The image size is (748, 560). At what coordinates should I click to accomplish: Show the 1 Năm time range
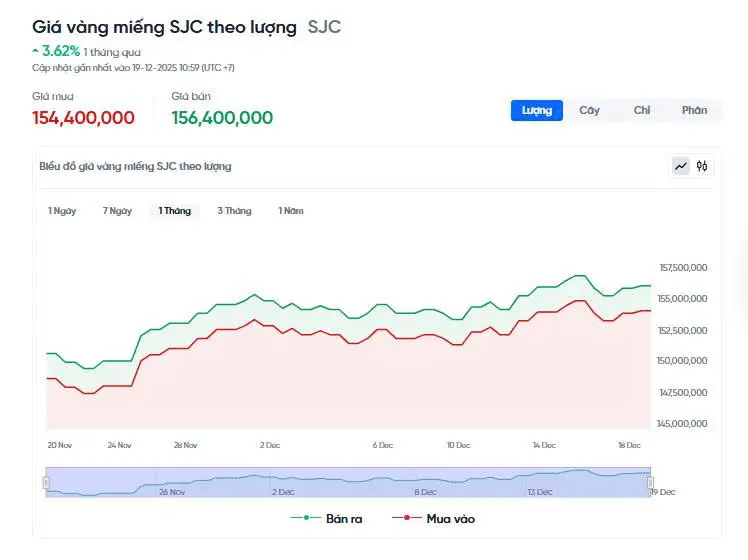(x=291, y=211)
